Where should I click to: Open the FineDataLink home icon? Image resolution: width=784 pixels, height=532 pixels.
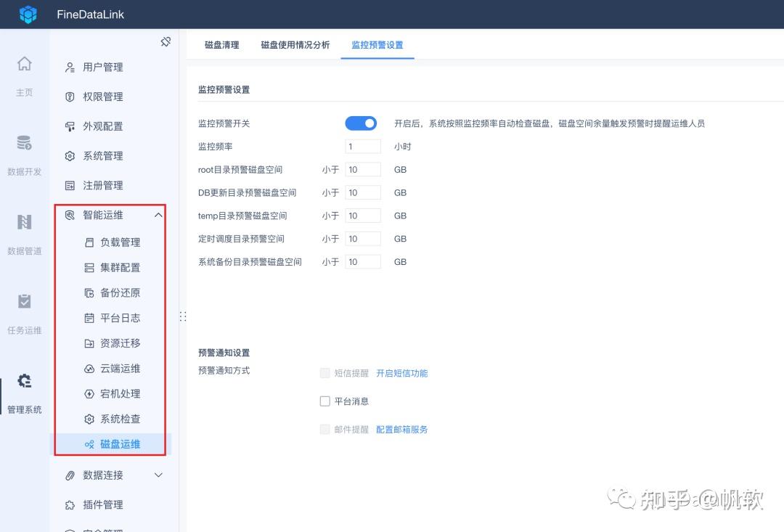[24, 64]
